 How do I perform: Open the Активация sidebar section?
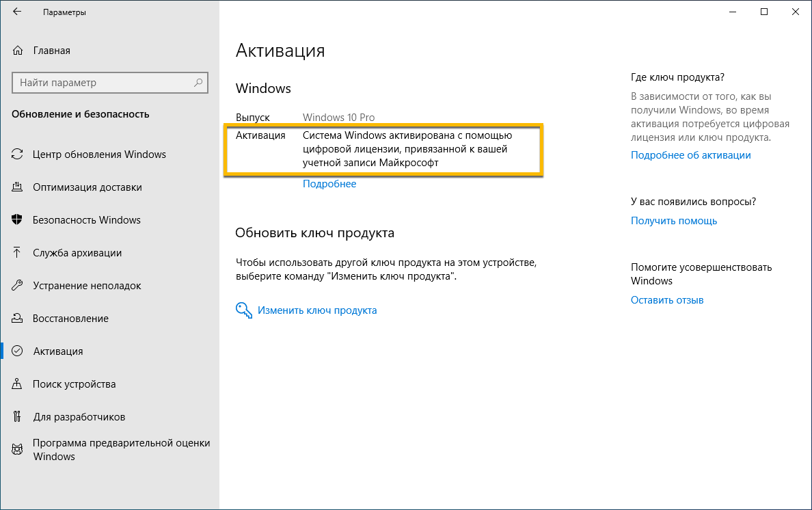[58, 351]
